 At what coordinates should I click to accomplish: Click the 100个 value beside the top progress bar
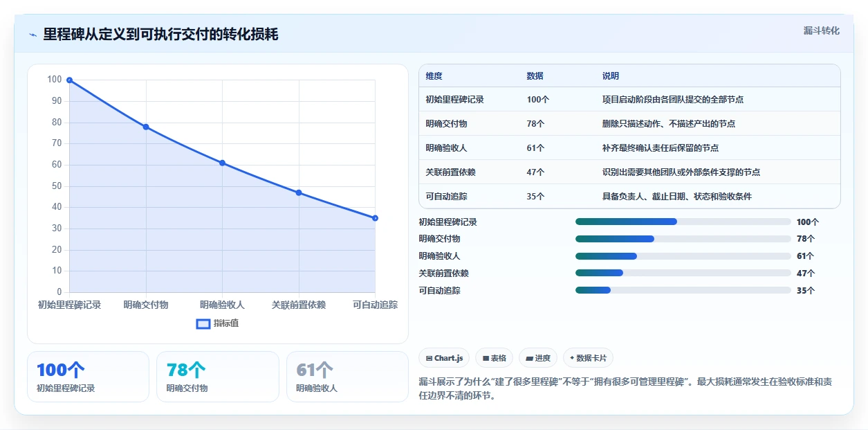pyautogui.click(x=808, y=222)
